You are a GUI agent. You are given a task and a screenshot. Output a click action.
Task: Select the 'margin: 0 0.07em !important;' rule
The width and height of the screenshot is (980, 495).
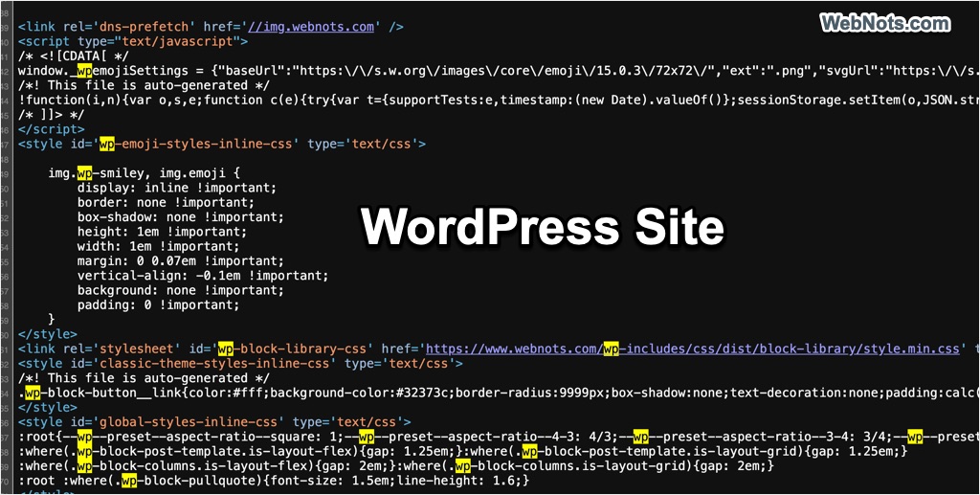tap(181, 261)
